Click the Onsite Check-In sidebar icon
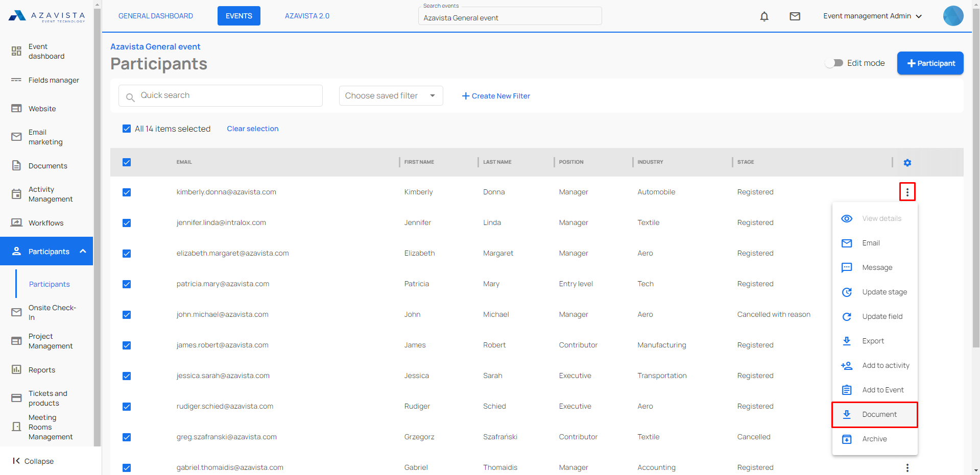The image size is (980, 475). tap(16, 312)
